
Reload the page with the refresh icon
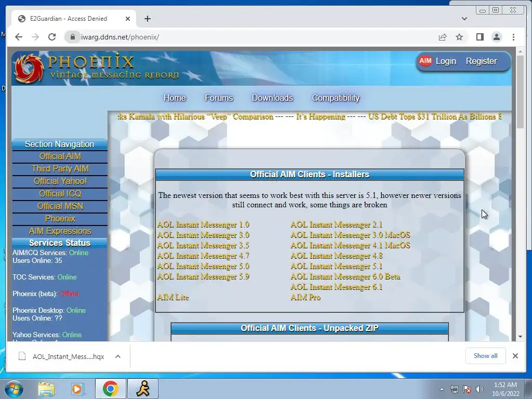[x=52, y=37]
